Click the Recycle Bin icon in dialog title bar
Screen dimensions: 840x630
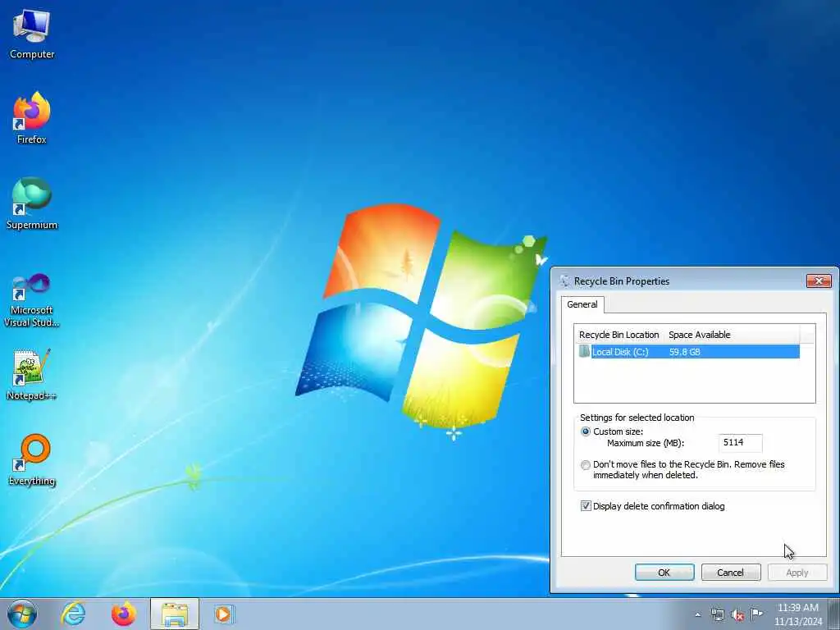pyautogui.click(x=564, y=281)
